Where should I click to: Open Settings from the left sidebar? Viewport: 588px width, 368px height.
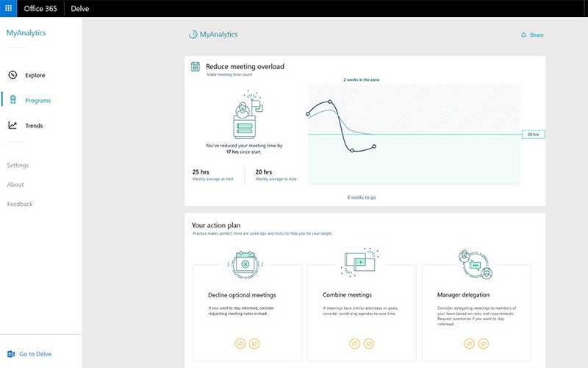(18, 166)
